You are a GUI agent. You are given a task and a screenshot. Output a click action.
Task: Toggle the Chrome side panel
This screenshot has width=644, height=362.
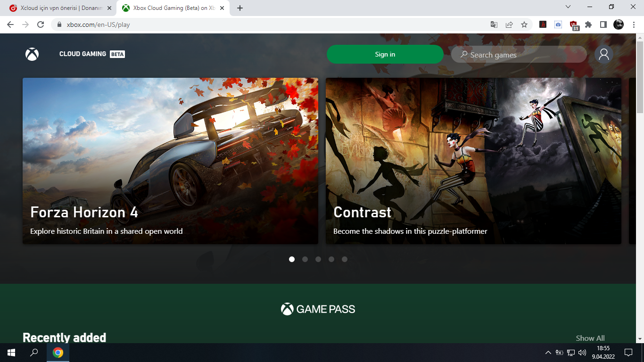click(x=603, y=25)
